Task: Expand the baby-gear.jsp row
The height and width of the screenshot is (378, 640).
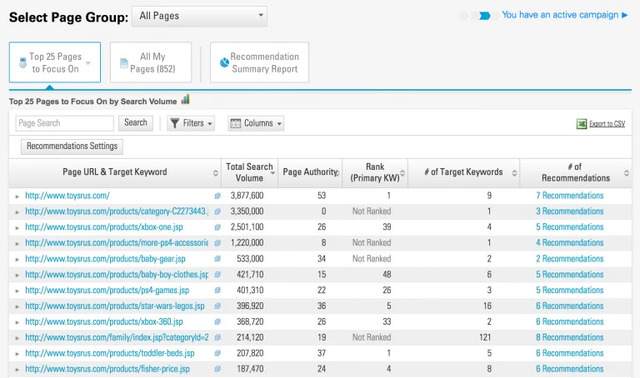Action: (17, 259)
